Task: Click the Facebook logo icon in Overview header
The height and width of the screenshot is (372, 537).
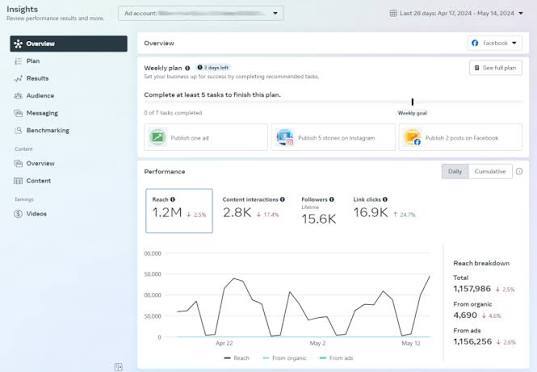Action: [x=475, y=43]
